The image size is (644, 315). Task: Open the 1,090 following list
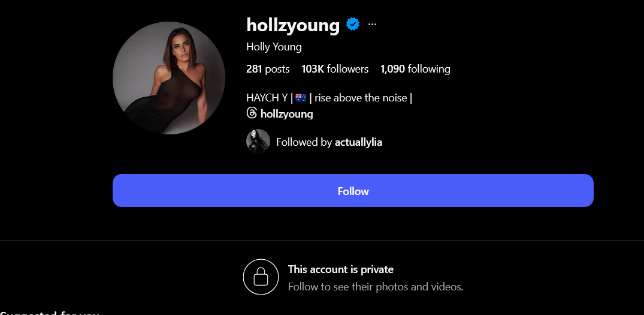[x=415, y=68]
